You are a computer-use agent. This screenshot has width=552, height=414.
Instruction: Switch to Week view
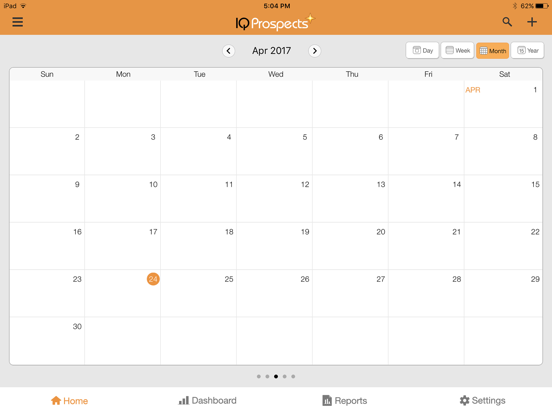pyautogui.click(x=457, y=50)
